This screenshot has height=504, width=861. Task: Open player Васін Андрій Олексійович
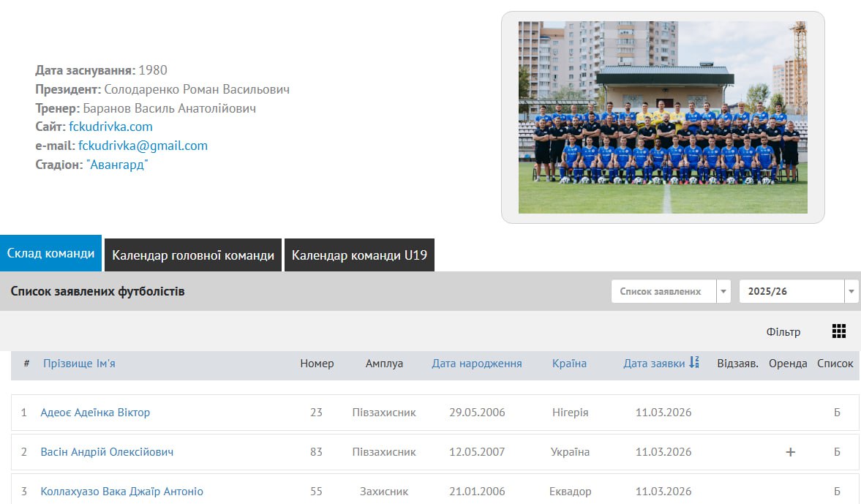(x=107, y=452)
